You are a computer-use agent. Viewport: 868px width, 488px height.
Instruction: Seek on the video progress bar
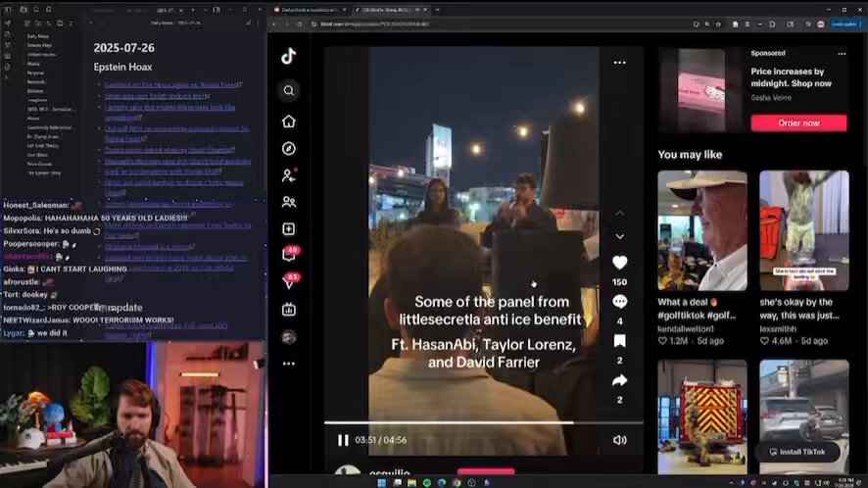click(483, 423)
